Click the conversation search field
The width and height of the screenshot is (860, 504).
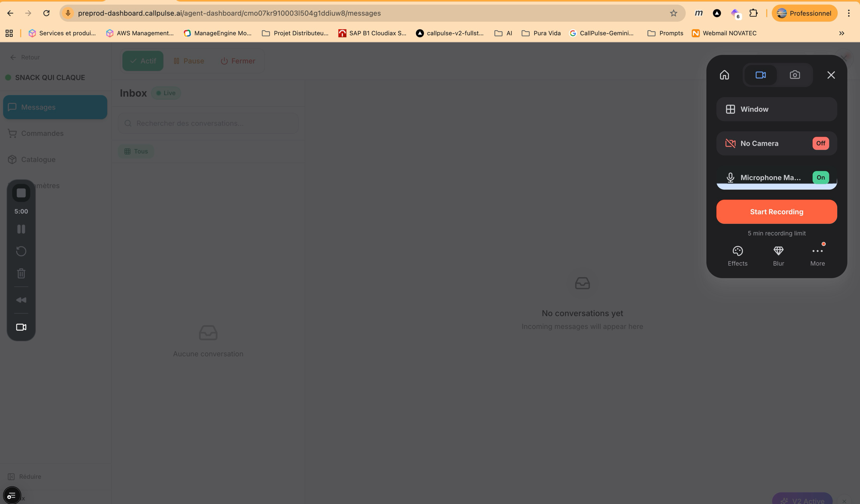[x=208, y=123]
